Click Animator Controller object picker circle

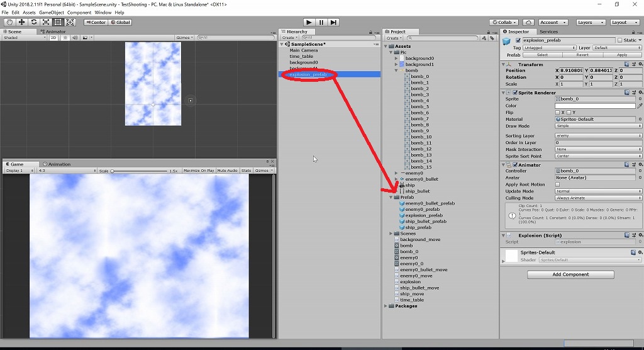point(640,171)
